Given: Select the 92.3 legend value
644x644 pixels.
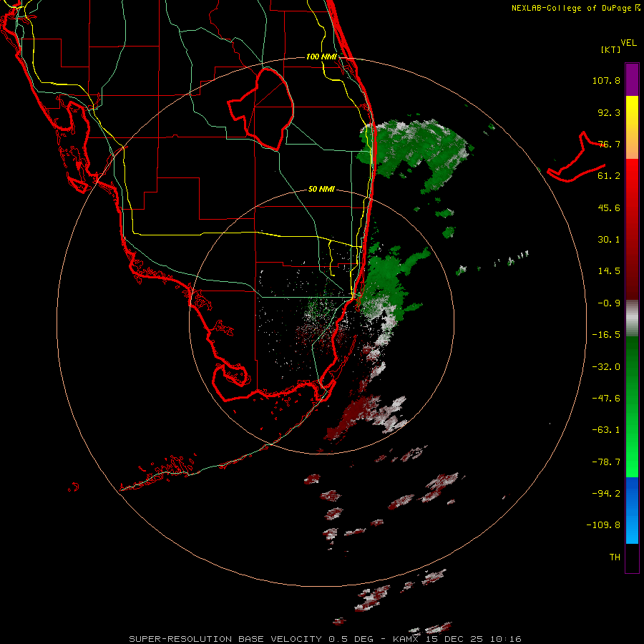Looking at the screenshot, I should [x=609, y=112].
